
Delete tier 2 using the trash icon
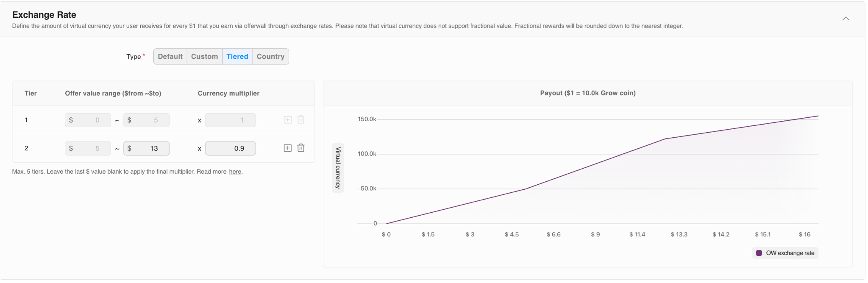click(301, 148)
